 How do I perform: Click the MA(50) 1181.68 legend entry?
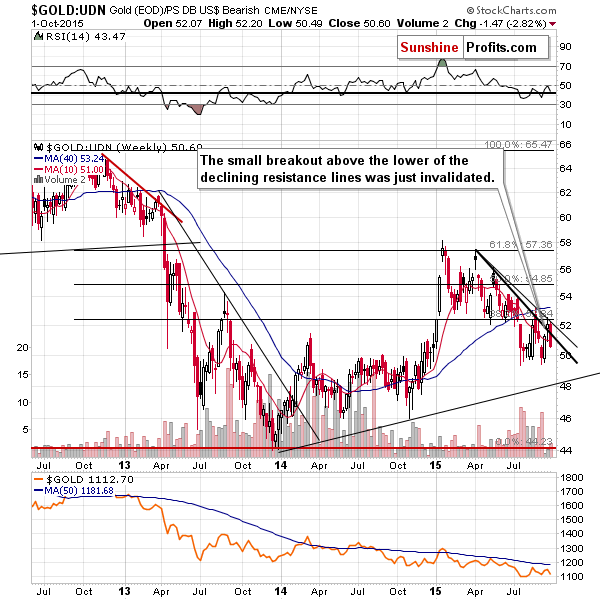click(x=74, y=490)
